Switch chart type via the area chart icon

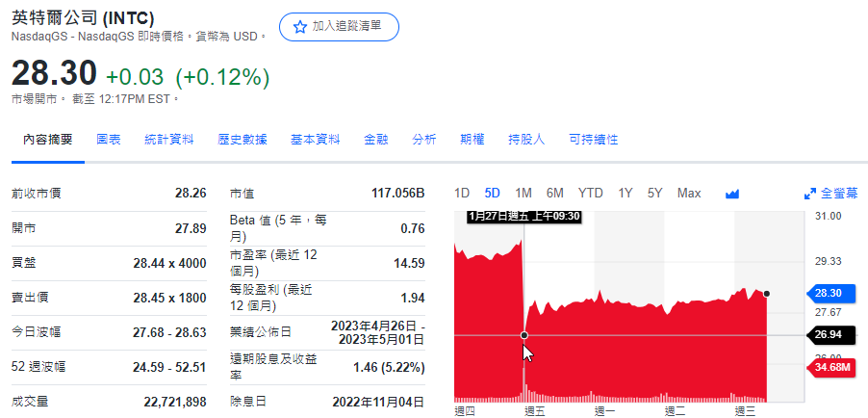732,194
